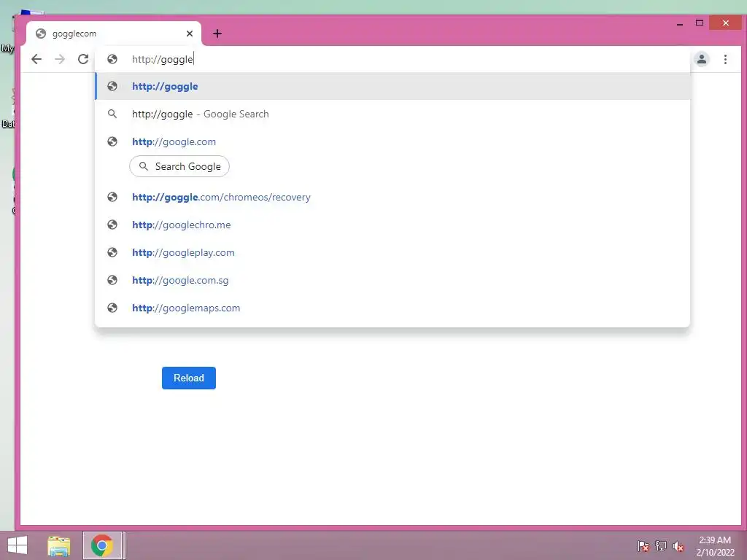Select http://googleplay.com suggestion

click(x=392, y=252)
